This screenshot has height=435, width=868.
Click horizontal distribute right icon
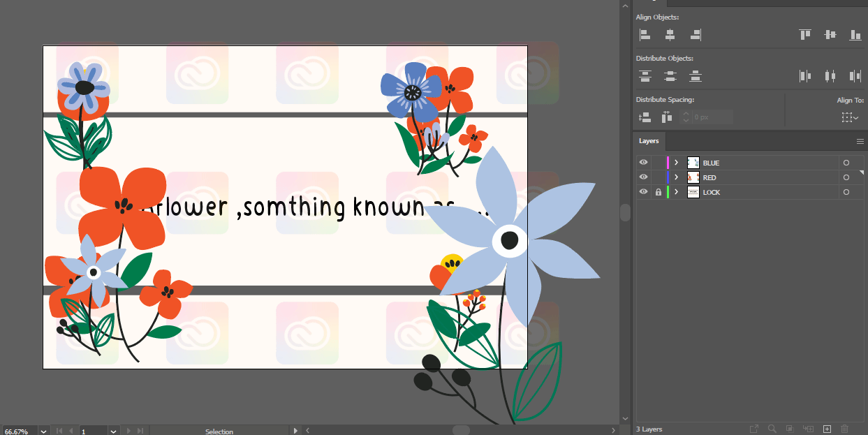click(x=855, y=75)
